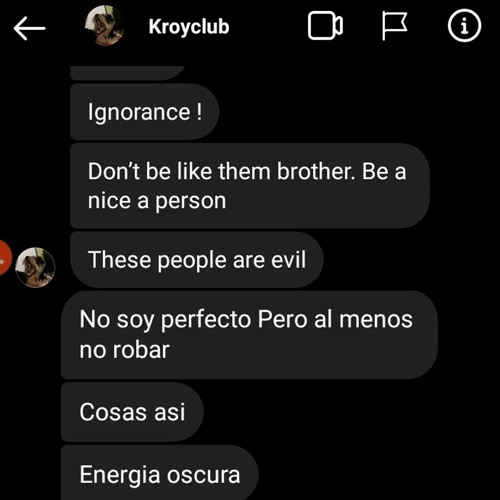The width and height of the screenshot is (500, 500).
Task: Go back using the arrow icon
Action: [29, 28]
